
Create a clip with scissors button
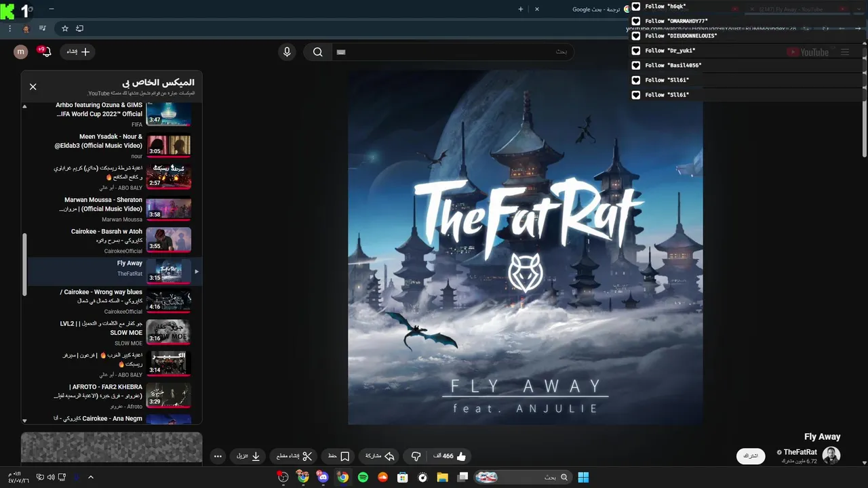tap(294, 456)
